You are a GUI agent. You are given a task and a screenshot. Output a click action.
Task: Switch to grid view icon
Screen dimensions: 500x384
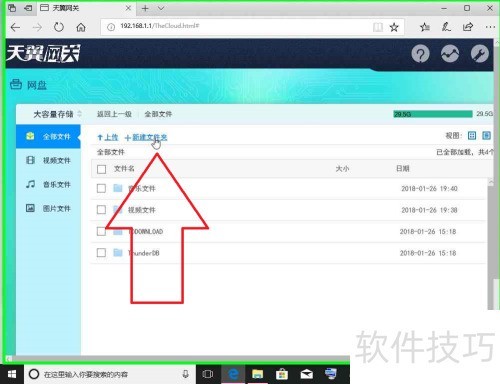(472, 135)
